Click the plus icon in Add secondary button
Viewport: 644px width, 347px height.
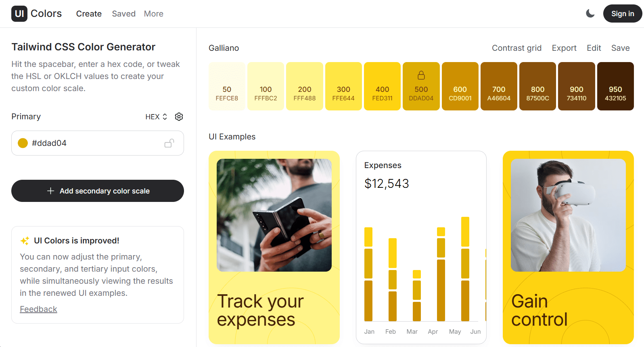pyautogui.click(x=51, y=191)
